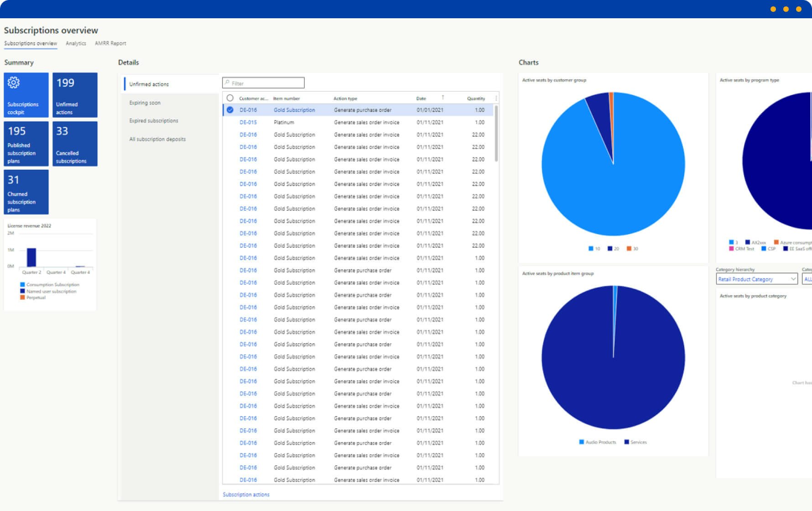The width and height of the screenshot is (812, 511).
Task: Open the Subscriptions cockpit gear tile
Action: pyautogui.click(x=26, y=95)
